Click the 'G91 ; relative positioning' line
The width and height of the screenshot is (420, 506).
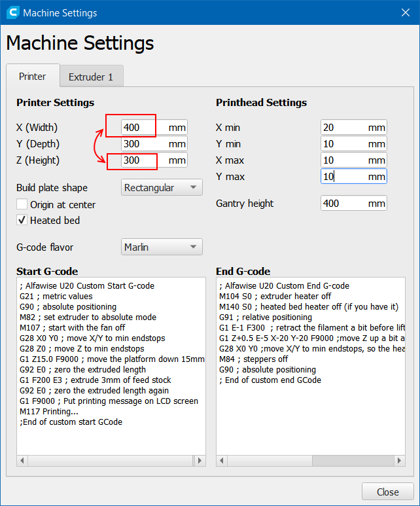point(266,317)
